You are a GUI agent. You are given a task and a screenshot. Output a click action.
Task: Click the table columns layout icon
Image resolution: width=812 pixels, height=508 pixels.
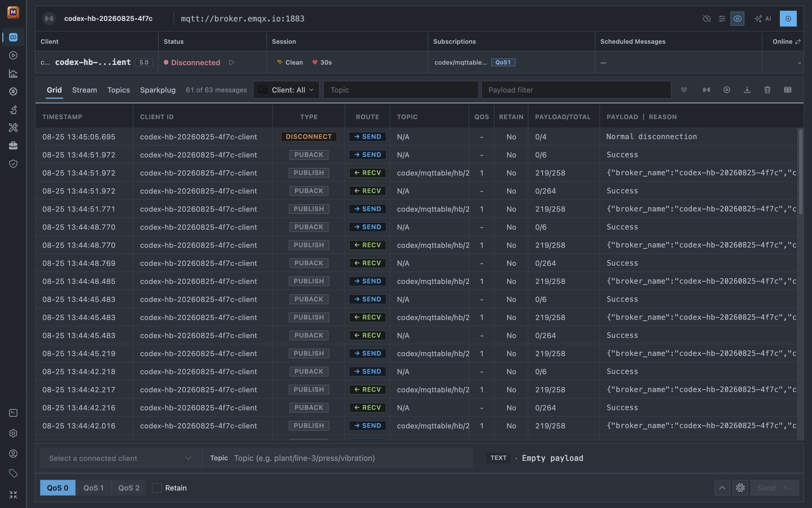(788, 90)
